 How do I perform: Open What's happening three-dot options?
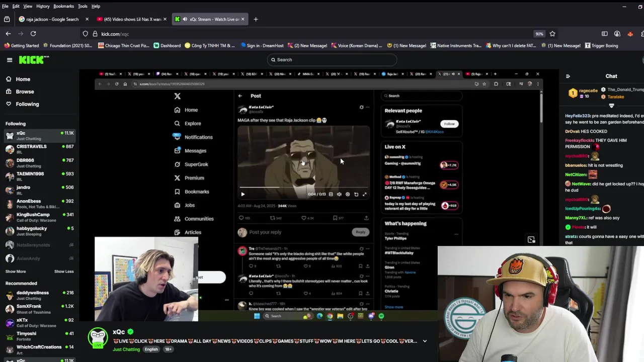coord(456,234)
